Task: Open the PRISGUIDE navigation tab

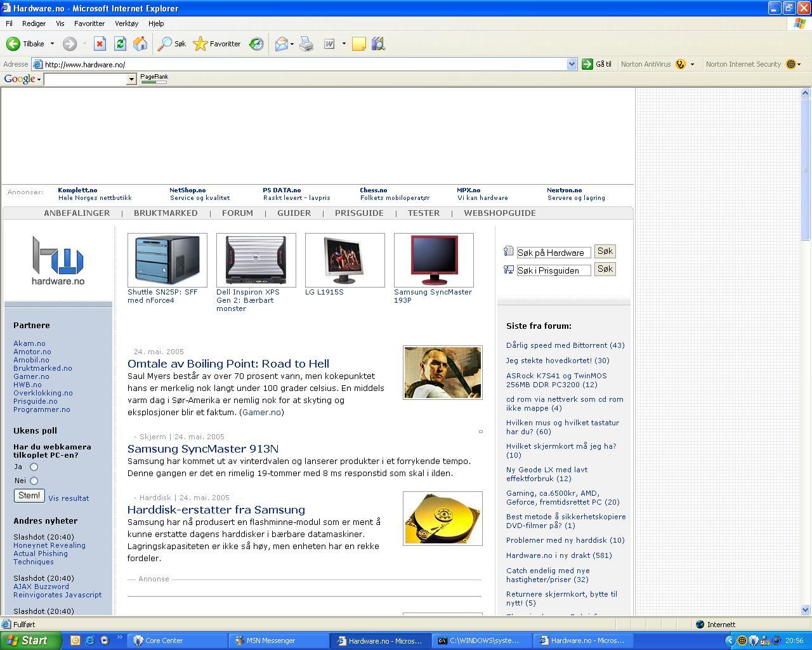Action: point(359,213)
